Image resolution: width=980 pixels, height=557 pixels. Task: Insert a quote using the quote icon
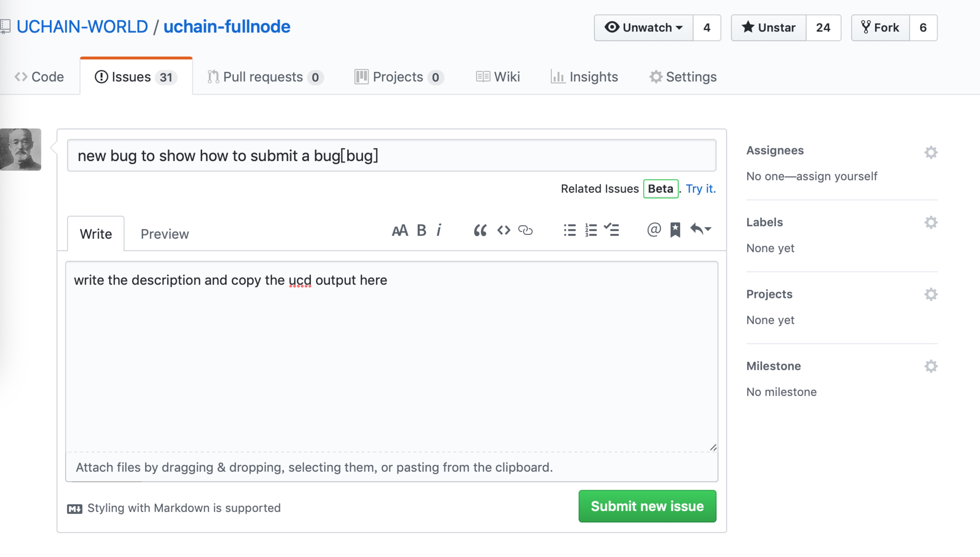pos(480,231)
